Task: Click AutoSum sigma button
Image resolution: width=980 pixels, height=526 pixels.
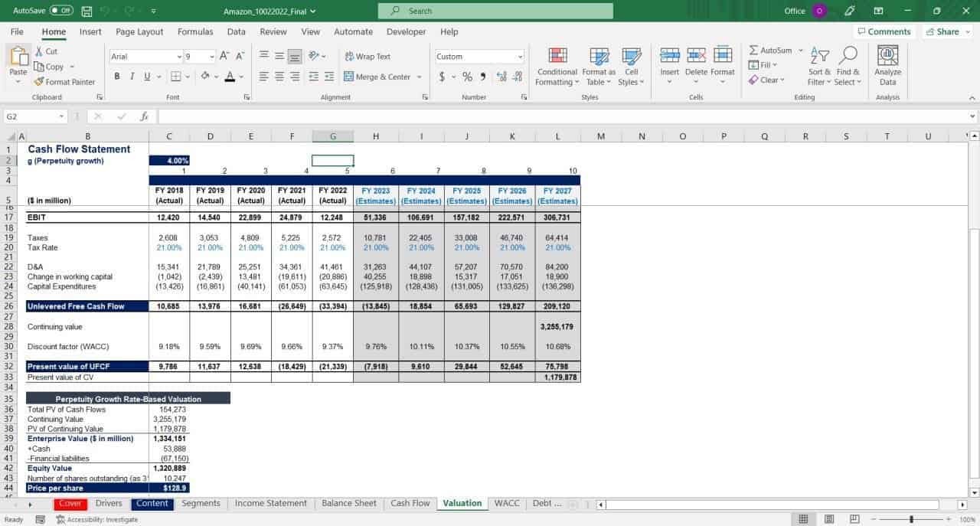Action: pyautogui.click(x=771, y=51)
